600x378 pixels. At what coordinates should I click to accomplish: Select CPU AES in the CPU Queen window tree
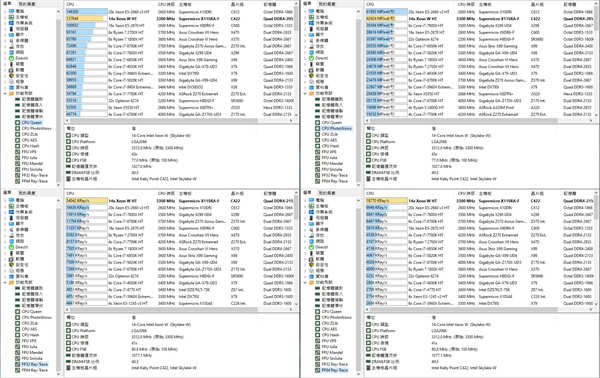pyautogui.click(x=29, y=140)
